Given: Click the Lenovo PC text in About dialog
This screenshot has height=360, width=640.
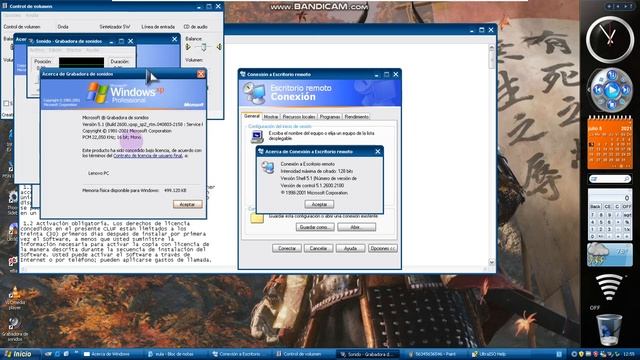Looking at the screenshot, I should coord(98,173).
